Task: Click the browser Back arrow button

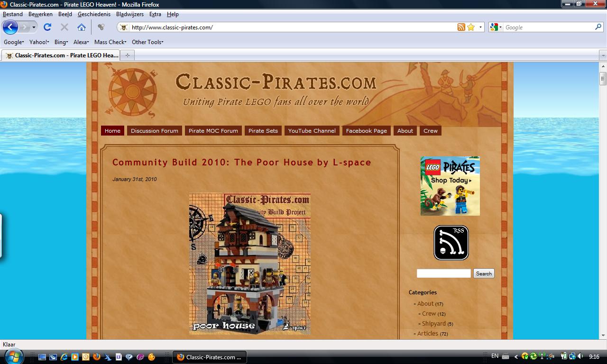Action: click(10, 27)
